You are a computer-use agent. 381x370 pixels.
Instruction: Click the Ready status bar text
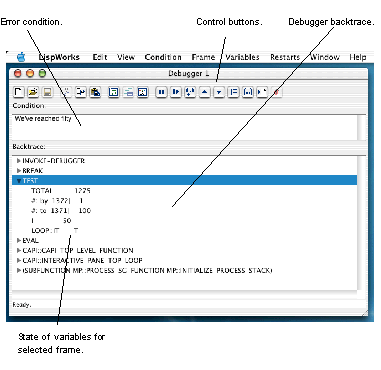(x=22, y=305)
